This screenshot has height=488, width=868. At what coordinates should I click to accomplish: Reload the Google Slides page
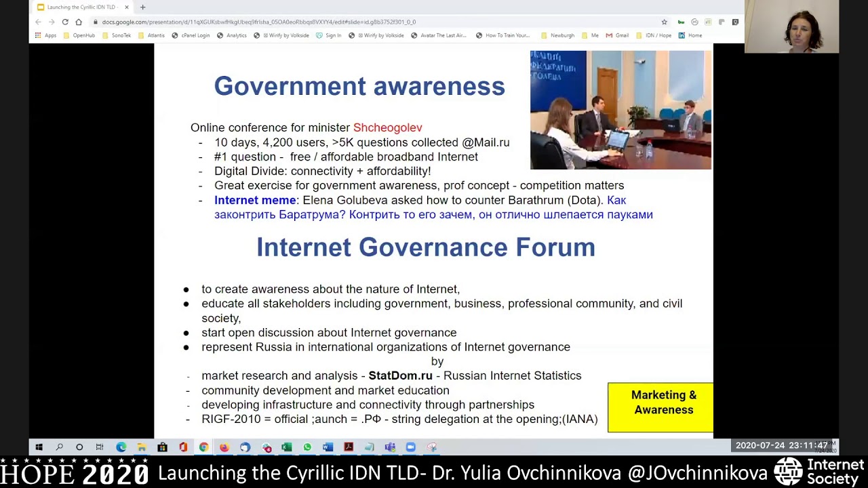(65, 22)
